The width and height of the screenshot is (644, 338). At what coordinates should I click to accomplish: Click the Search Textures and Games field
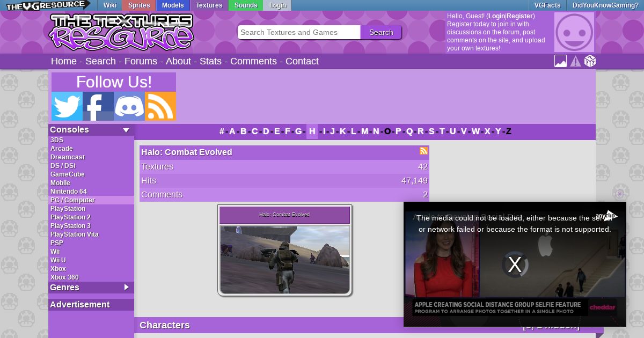[x=299, y=32]
